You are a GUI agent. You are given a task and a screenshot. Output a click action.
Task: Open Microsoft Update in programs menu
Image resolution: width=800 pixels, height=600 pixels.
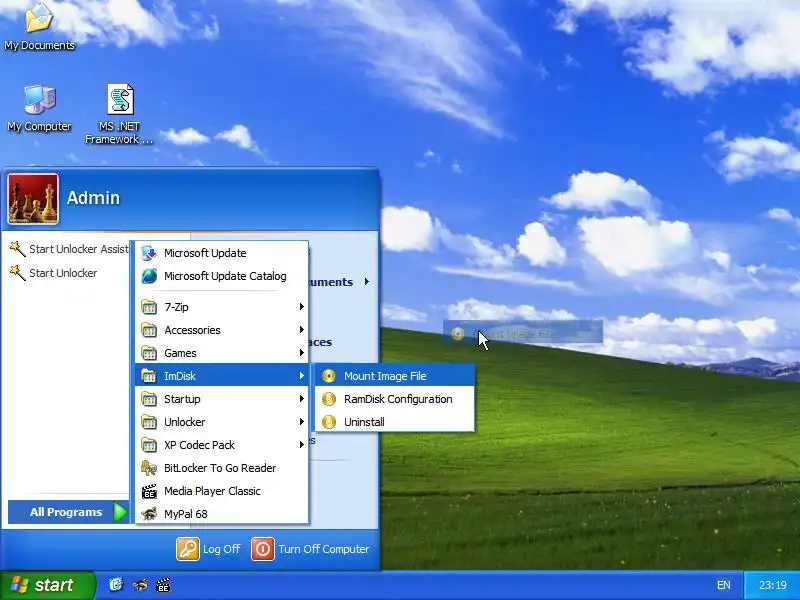point(221,253)
